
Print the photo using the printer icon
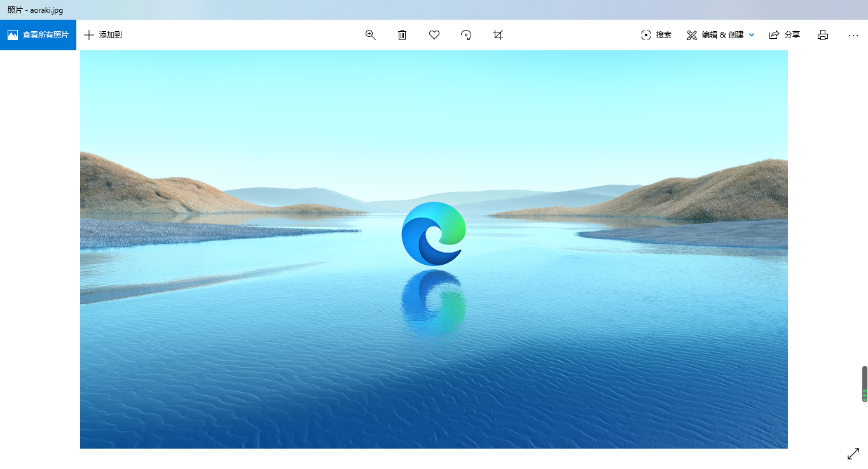823,35
